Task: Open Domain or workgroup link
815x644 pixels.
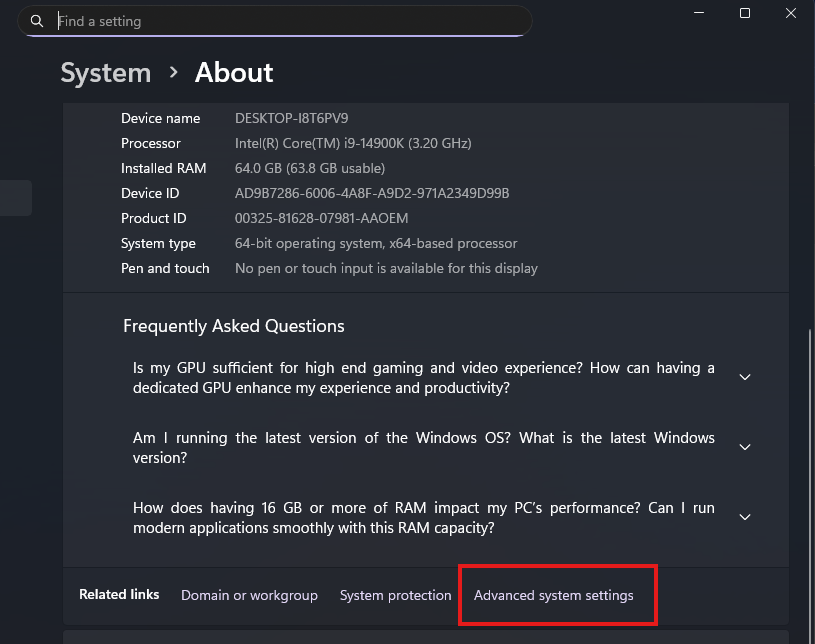Action: coord(249,595)
